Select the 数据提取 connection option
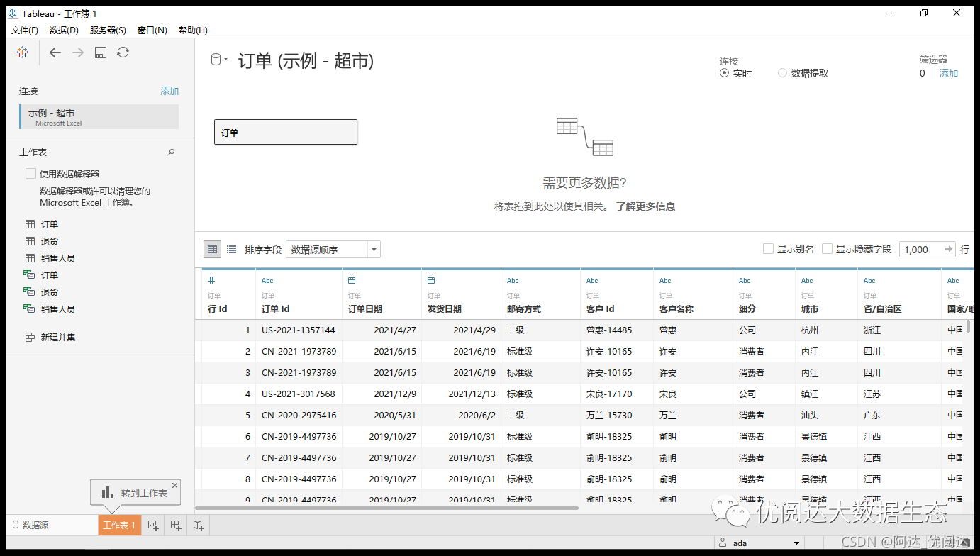 [x=782, y=73]
